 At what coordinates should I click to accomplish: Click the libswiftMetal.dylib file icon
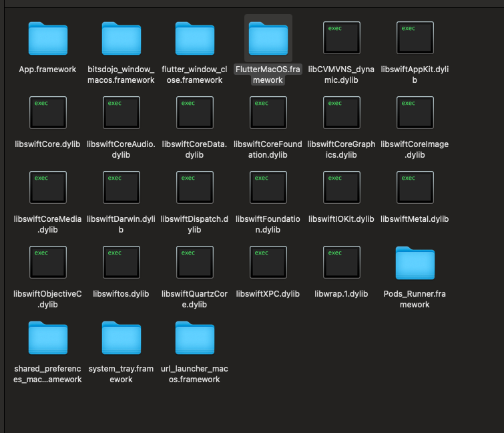(x=415, y=188)
